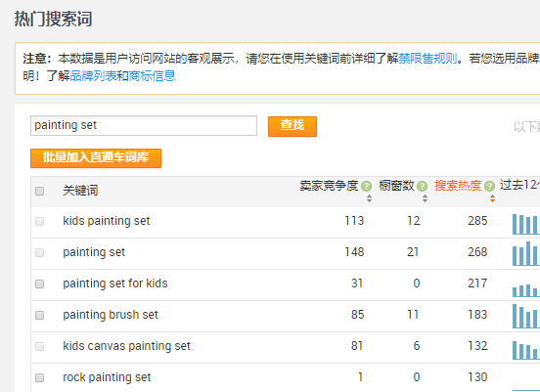Select the rock painting set checkbox
The height and width of the screenshot is (392, 540).
pos(39,378)
